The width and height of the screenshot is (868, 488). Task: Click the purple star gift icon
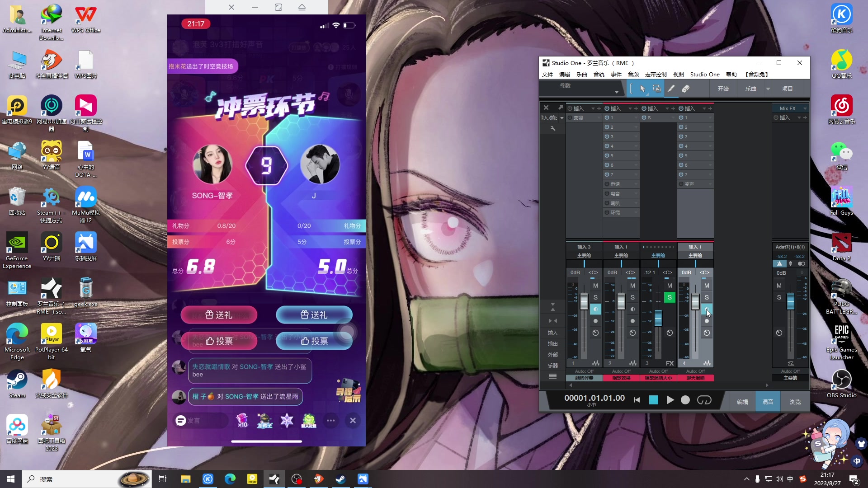[x=287, y=421]
